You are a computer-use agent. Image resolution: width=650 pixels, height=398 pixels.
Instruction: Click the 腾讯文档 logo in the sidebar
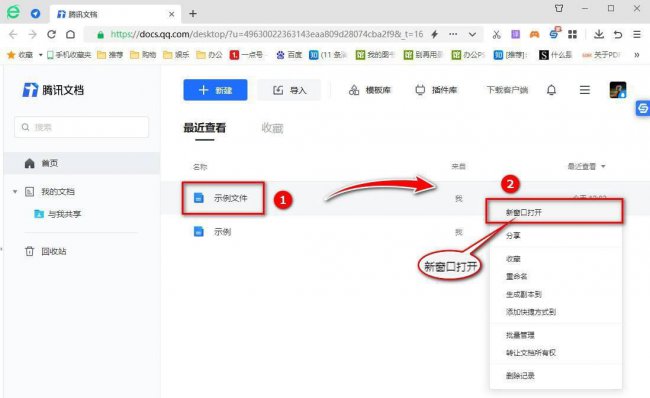pyautogui.click(x=53, y=90)
